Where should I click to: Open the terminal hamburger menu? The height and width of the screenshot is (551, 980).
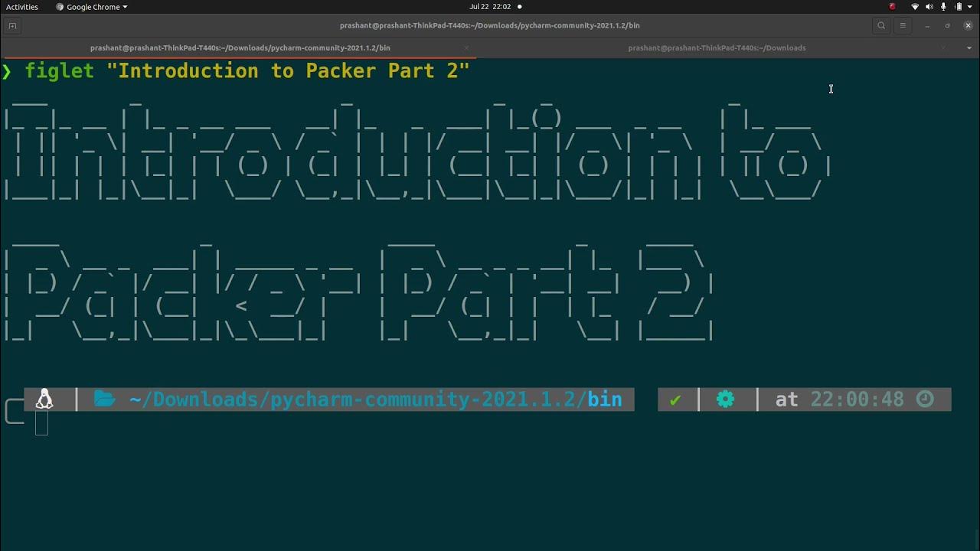coord(903,25)
